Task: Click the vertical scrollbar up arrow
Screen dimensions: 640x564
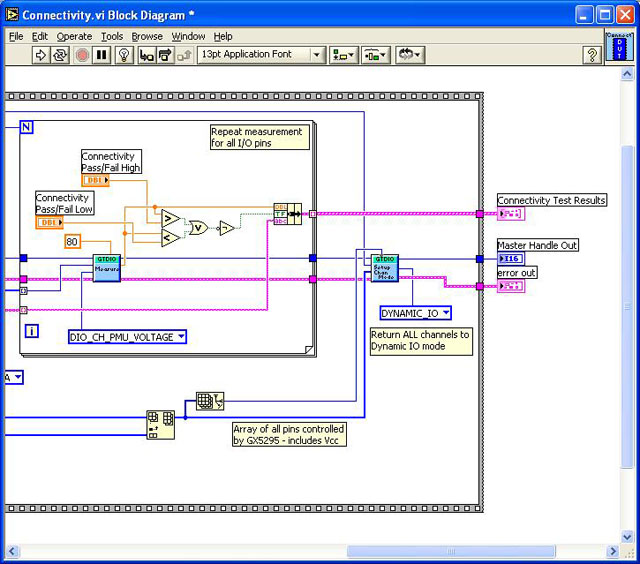Action: (x=627, y=74)
